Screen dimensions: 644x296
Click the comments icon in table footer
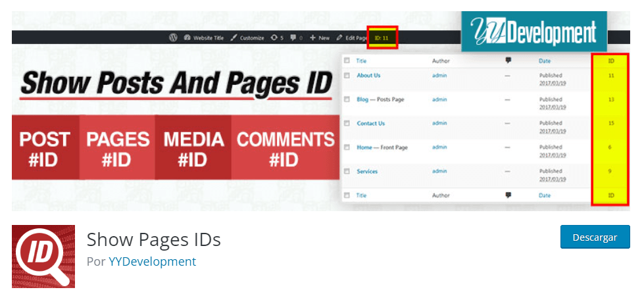pos(508,195)
